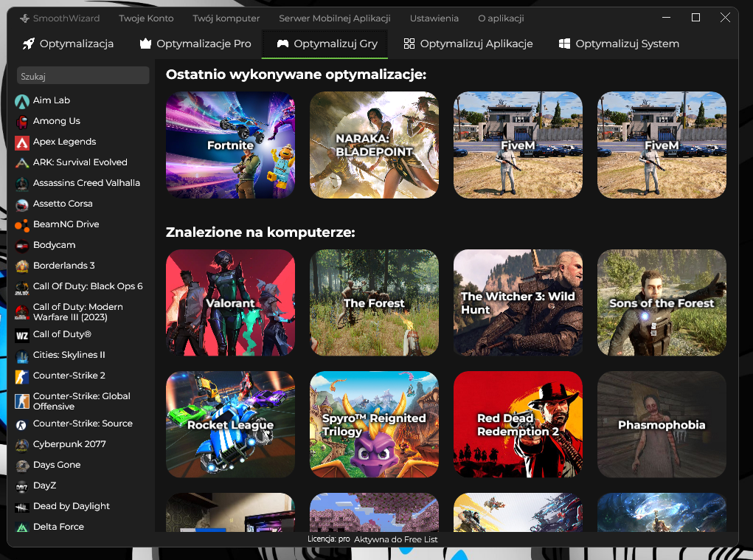Screen dimensions: 753x560
Task: Switch to the Optymalizuj System tab
Action: coord(619,44)
